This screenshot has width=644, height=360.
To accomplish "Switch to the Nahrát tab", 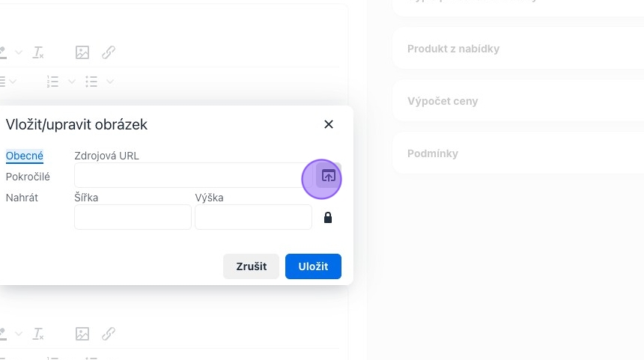I will (x=22, y=198).
